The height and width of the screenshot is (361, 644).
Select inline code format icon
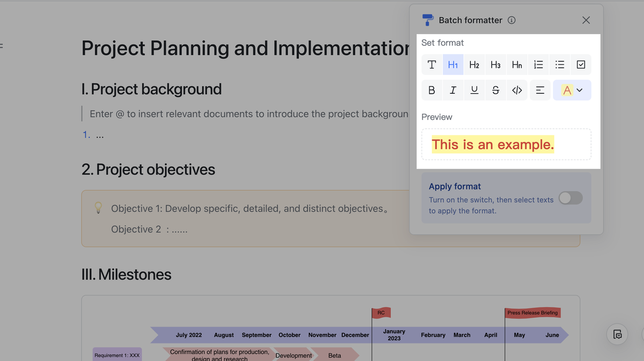pos(517,90)
